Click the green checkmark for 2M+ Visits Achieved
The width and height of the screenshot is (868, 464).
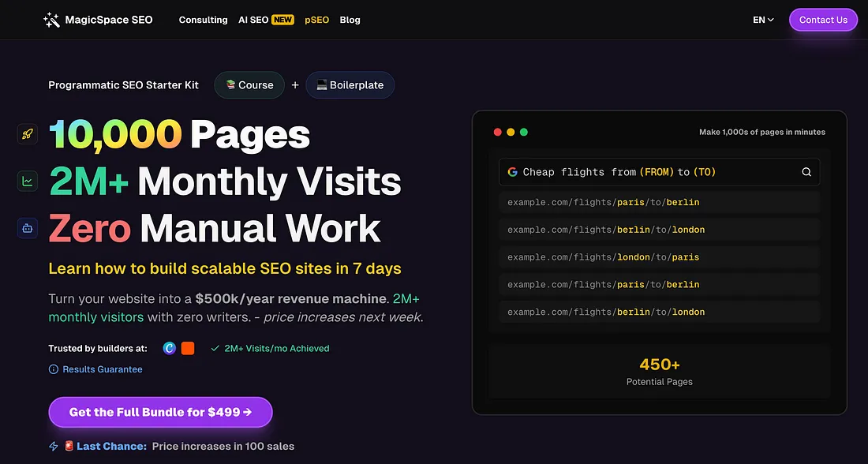click(x=215, y=347)
